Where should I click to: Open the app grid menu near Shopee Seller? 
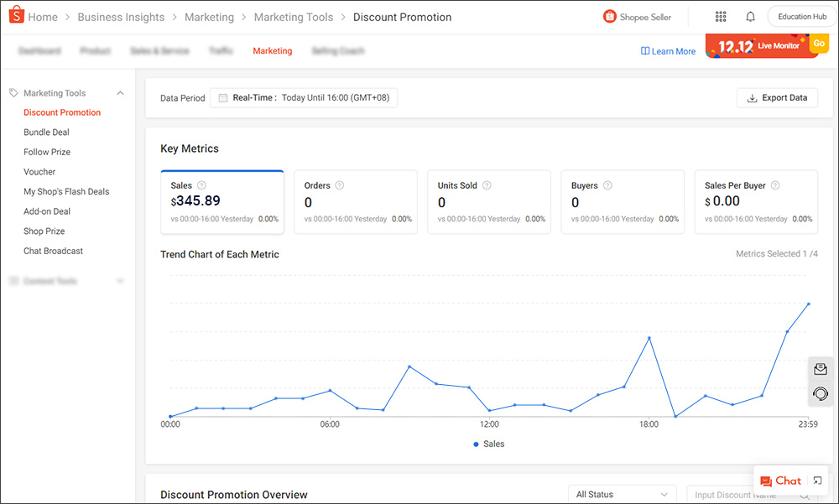[x=720, y=16]
